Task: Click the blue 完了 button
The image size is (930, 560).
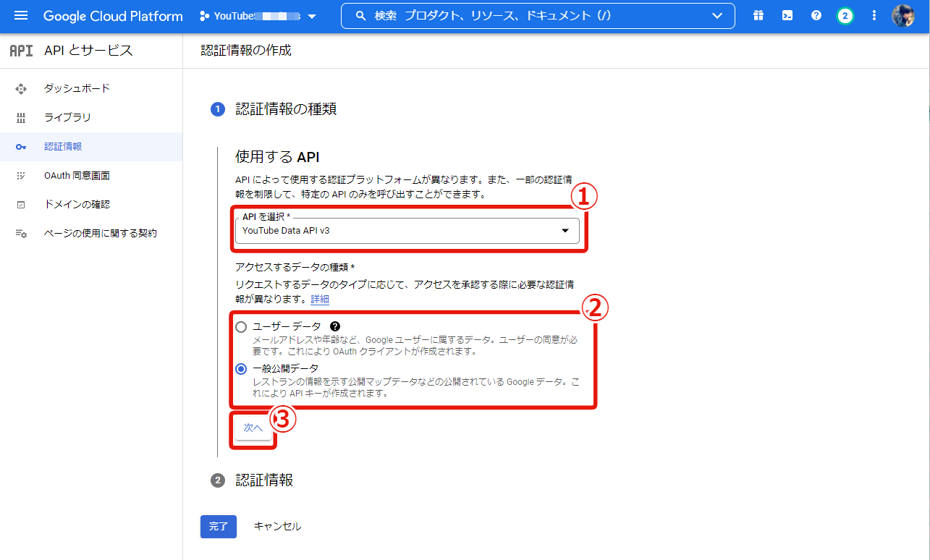Action: point(219,527)
